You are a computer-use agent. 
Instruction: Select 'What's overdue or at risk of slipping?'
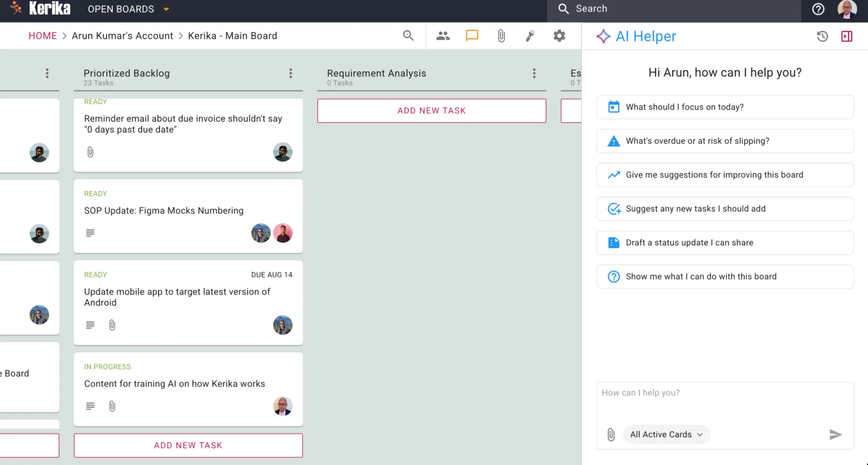point(725,141)
